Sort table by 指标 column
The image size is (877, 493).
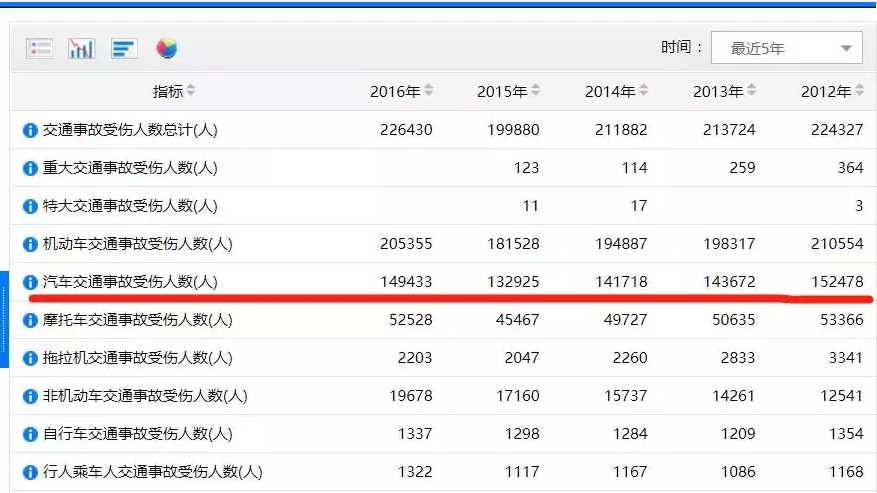(x=191, y=90)
